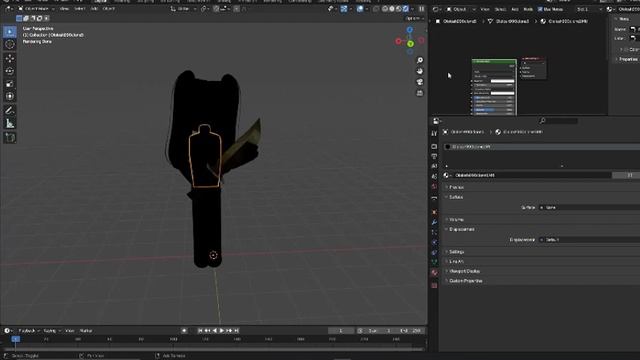Image resolution: width=640 pixels, height=360 pixels.
Task: Open the Displacement Default dropdown
Action: pyautogui.click(x=589, y=240)
